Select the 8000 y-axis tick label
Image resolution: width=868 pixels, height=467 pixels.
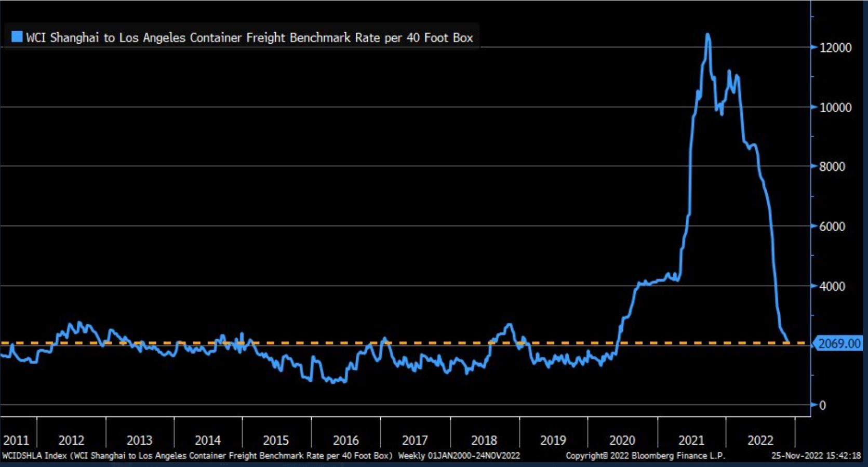(x=832, y=167)
